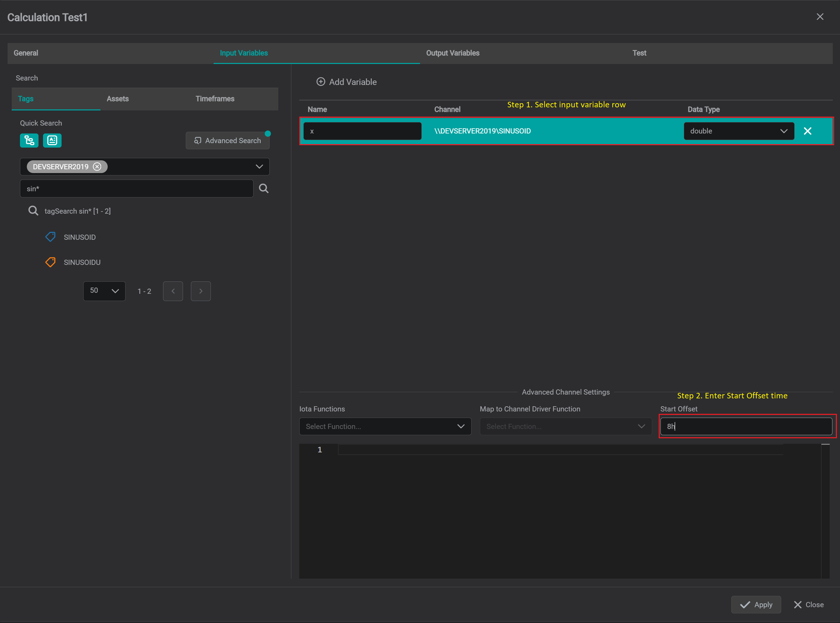Click the Data Type column header
The width and height of the screenshot is (840, 623).
[x=703, y=109]
